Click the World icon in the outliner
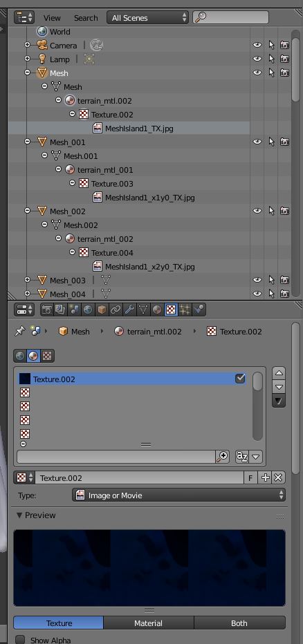 point(42,31)
